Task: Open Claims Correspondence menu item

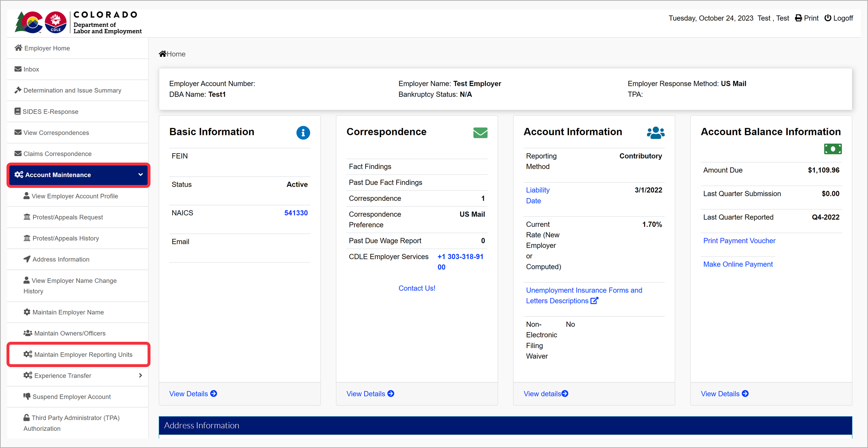Action: pyautogui.click(x=78, y=154)
